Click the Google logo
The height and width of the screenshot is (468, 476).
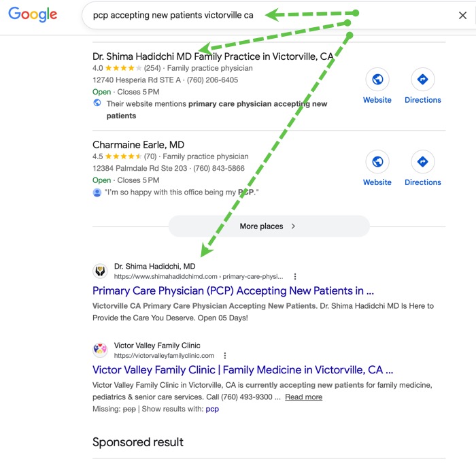(x=33, y=15)
